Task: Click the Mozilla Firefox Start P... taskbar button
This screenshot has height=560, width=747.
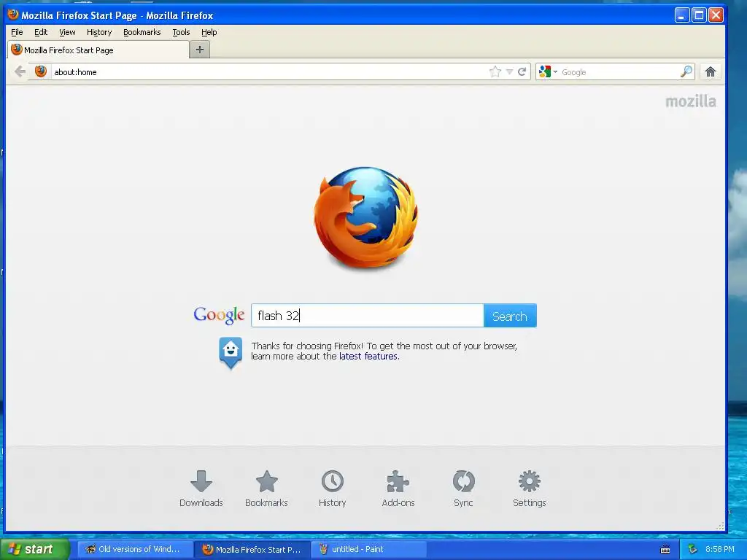Action: [x=252, y=549]
